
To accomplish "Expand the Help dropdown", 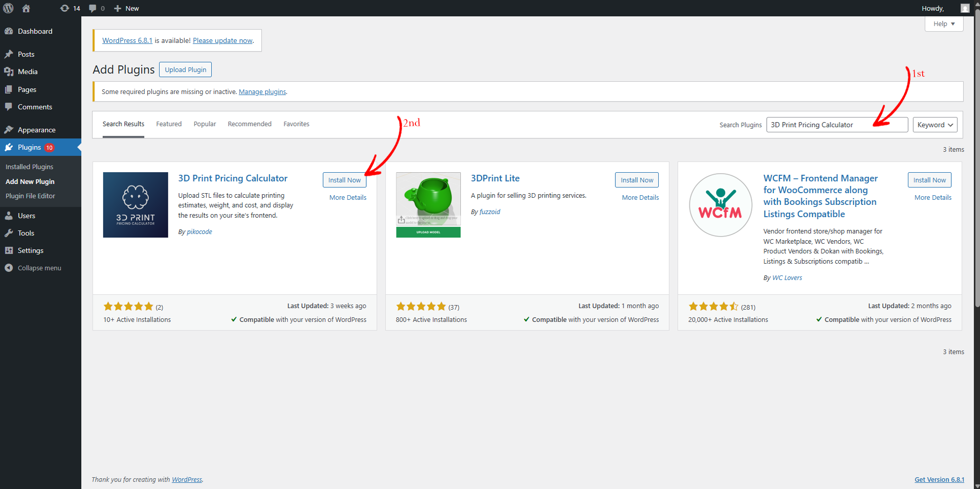I will point(944,24).
